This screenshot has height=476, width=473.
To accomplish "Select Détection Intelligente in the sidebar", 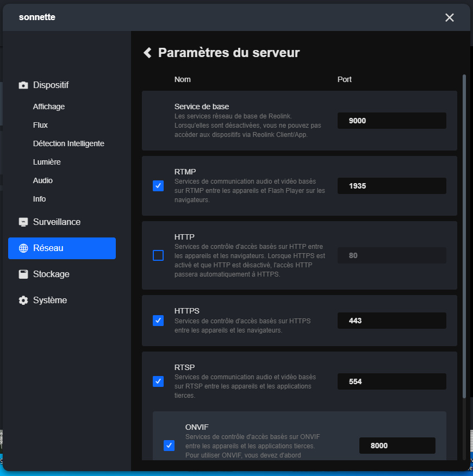I will pos(69,143).
